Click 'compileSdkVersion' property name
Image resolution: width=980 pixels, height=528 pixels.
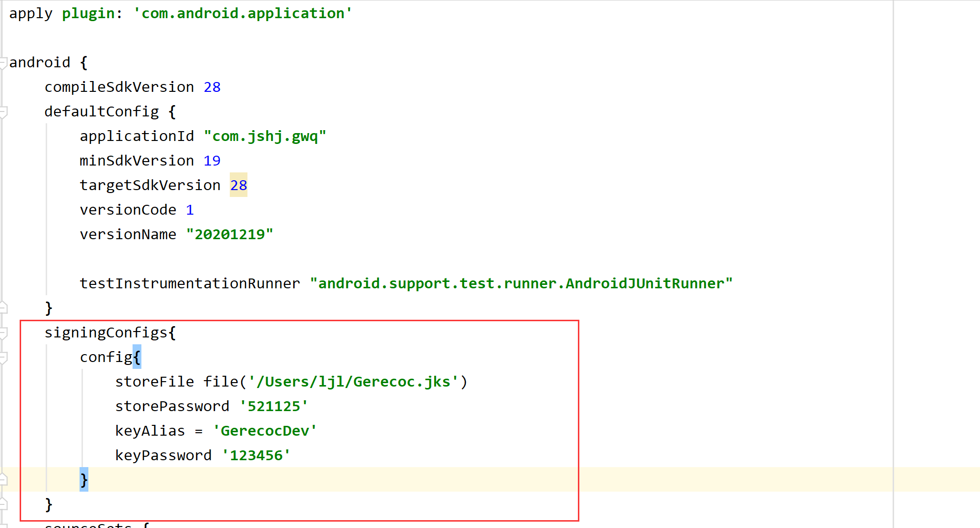pyautogui.click(x=119, y=87)
